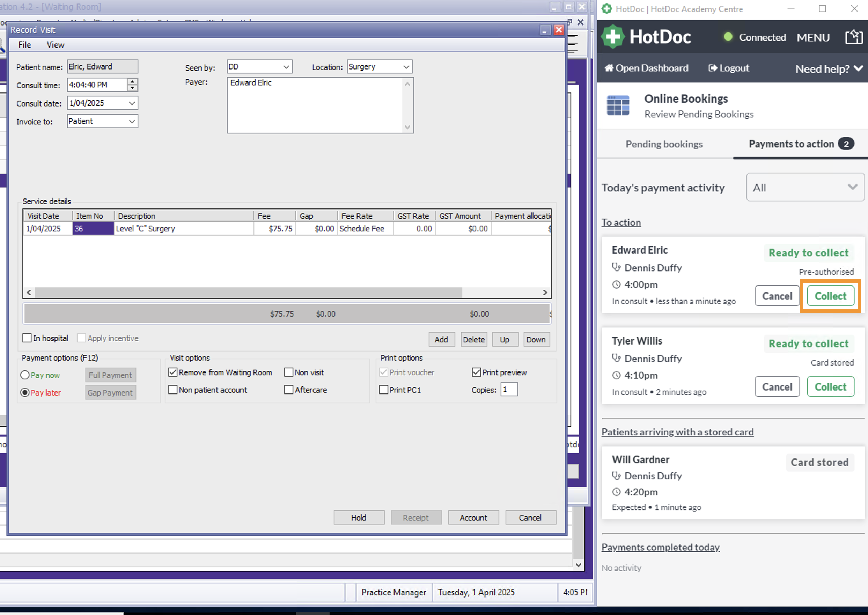The width and height of the screenshot is (868, 615).
Task: Toggle the Print preview checkbox
Action: coord(476,372)
